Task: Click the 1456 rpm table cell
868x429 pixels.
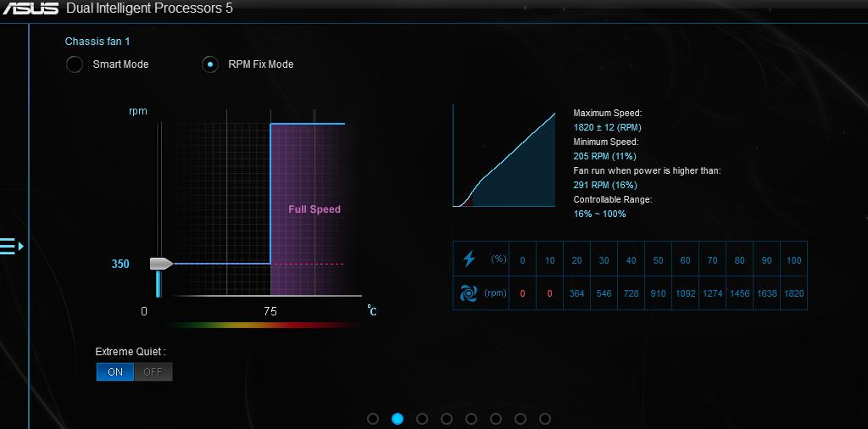Action: 739,293
